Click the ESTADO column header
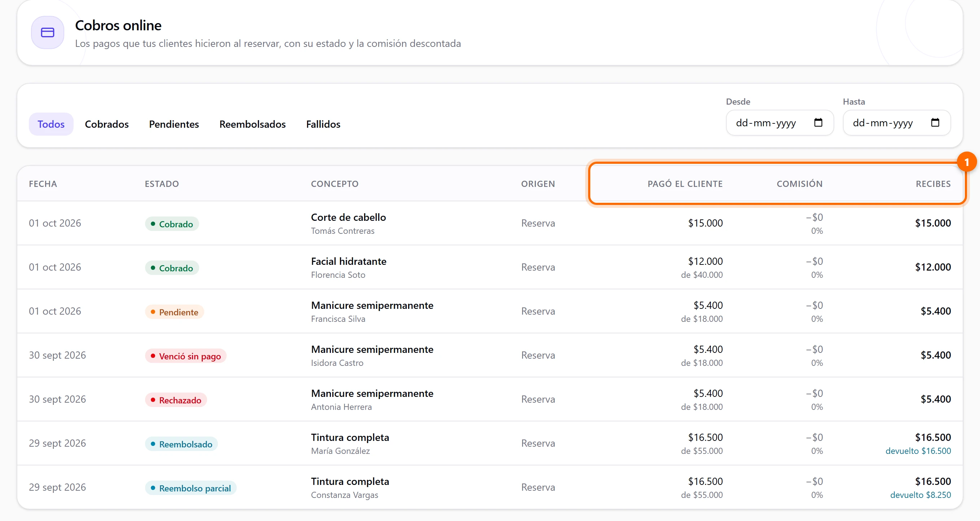 click(162, 184)
